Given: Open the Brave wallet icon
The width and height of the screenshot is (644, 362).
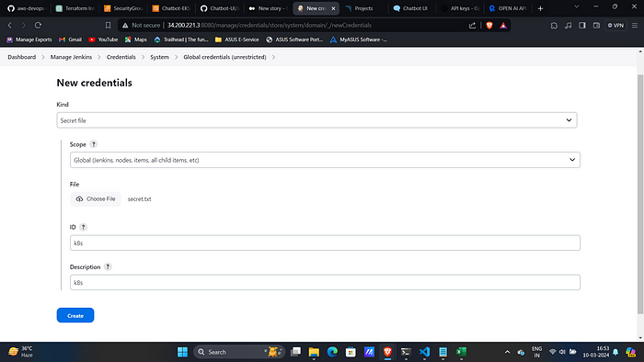Looking at the screenshot, I should click(596, 26).
